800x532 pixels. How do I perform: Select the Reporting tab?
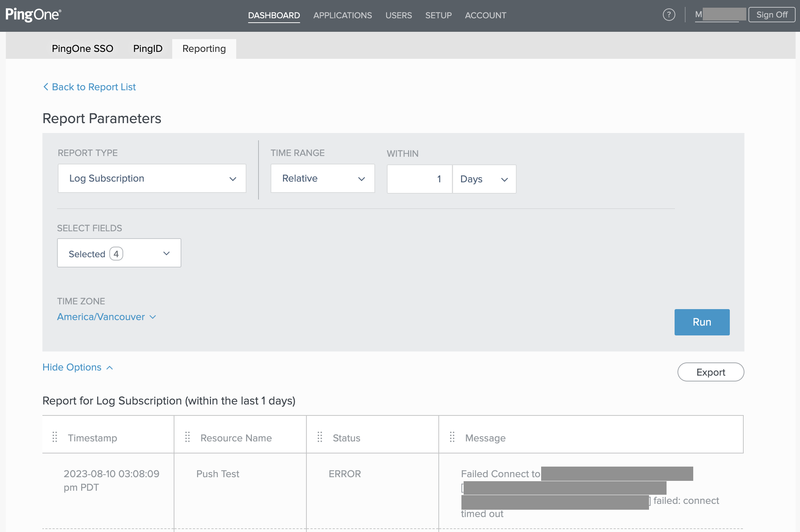point(204,49)
